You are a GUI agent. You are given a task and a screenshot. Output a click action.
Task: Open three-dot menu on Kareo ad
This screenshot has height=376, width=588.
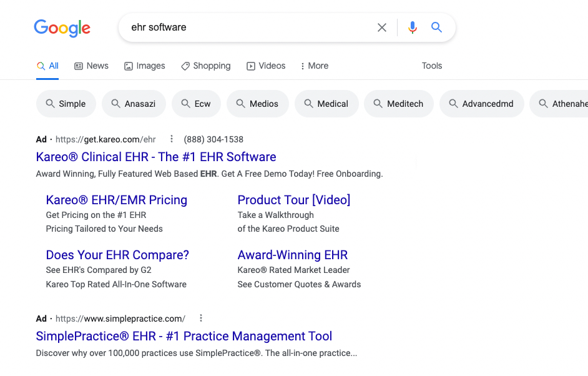[x=172, y=139]
